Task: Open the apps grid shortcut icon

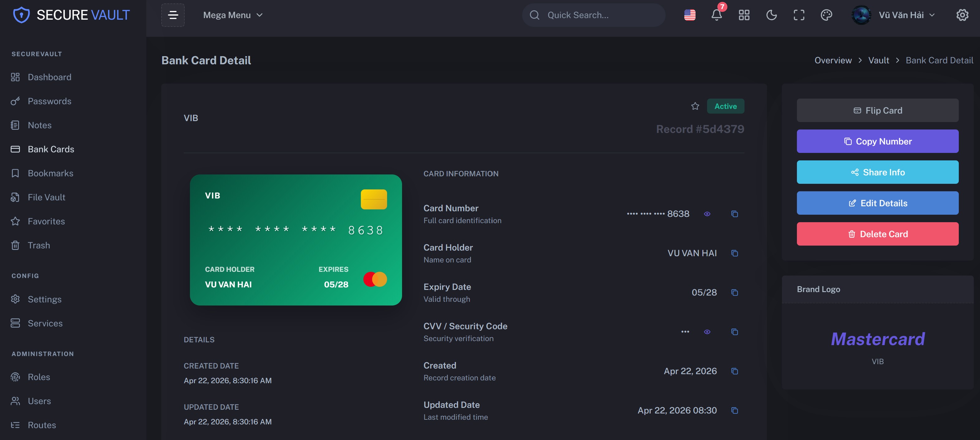Action: coord(744,15)
